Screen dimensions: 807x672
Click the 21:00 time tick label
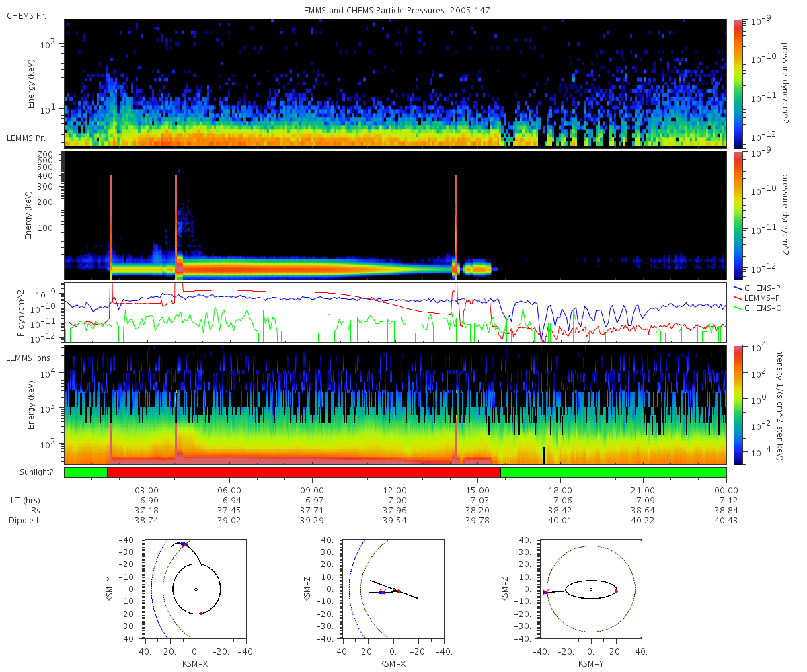pyautogui.click(x=644, y=490)
